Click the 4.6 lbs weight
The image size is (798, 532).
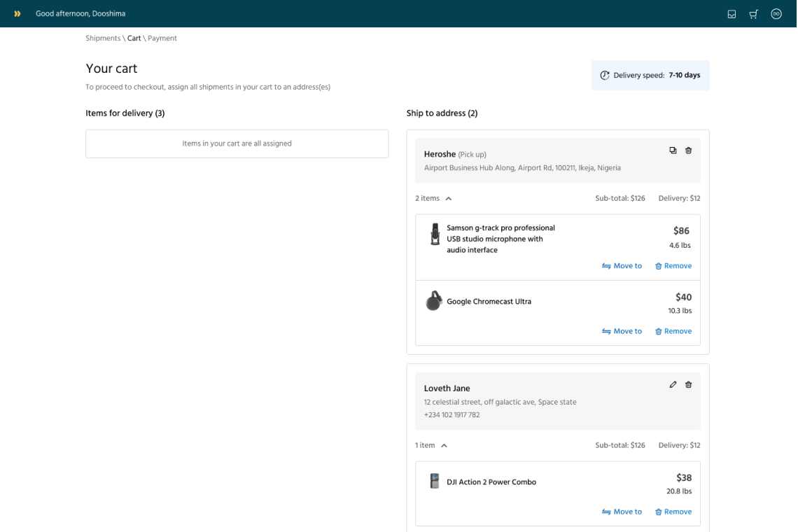(680, 246)
